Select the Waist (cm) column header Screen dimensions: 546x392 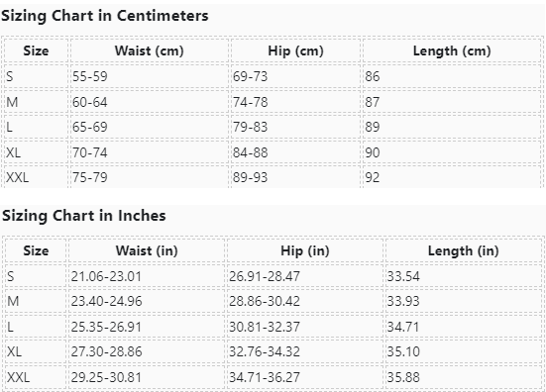click(x=150, y=50)
